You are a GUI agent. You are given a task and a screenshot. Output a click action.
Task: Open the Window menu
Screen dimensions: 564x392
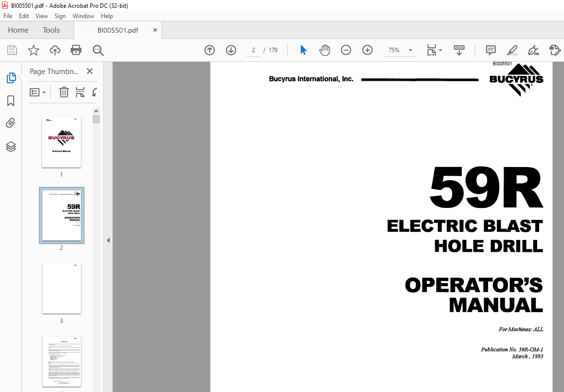83,16
